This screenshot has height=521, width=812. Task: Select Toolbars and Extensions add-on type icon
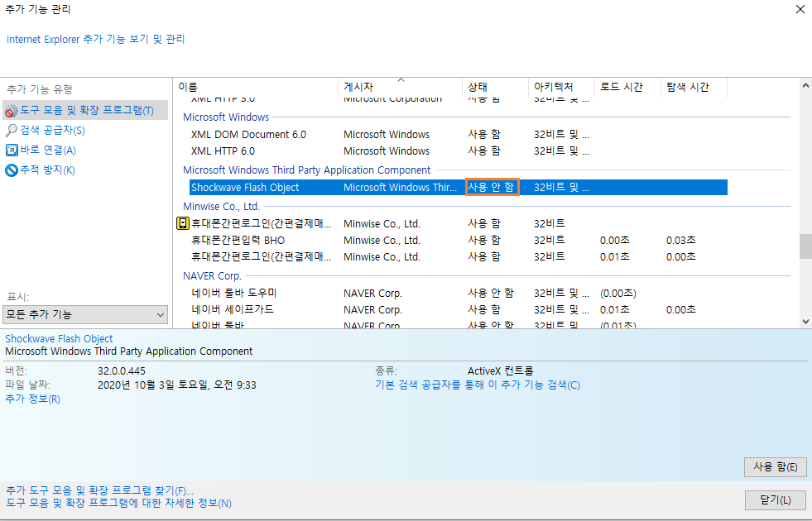click(x=12, y=111)
